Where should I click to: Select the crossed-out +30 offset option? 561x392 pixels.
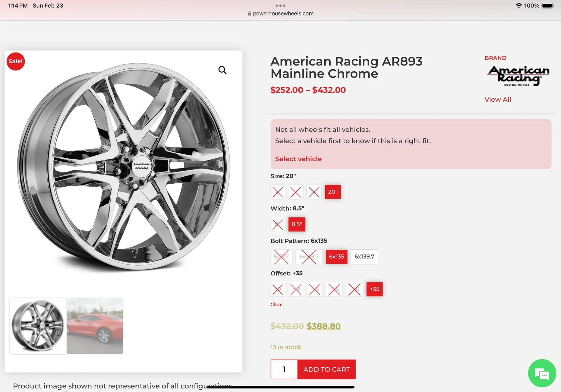tap(354, 289)
